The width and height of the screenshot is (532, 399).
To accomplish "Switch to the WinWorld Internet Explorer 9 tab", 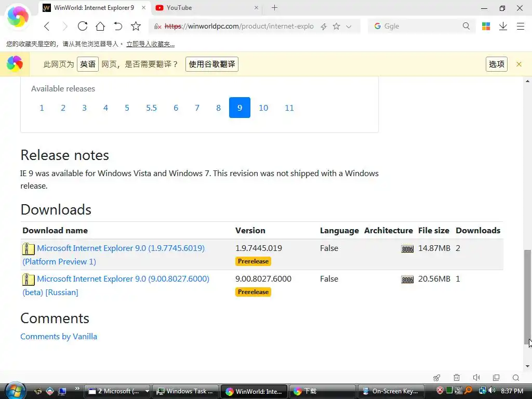I will 94,8.
